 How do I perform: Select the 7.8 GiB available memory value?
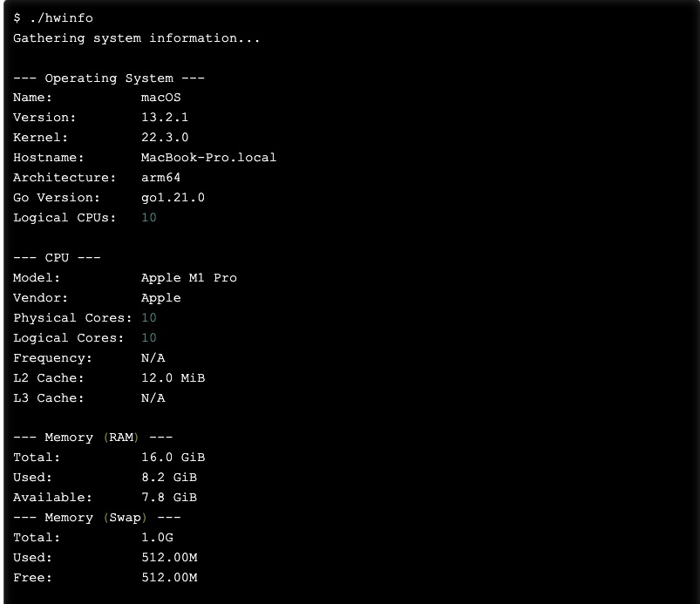pyautogui.click(x=168, y=497)
